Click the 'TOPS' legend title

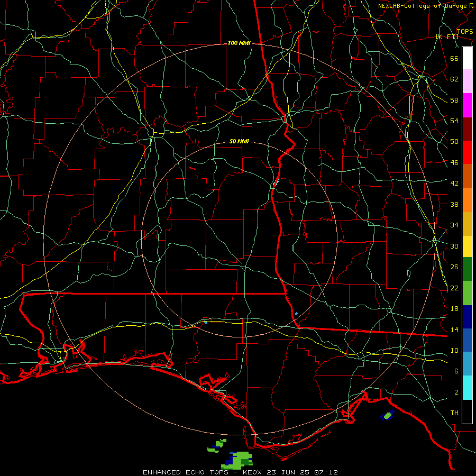[465, 32]
